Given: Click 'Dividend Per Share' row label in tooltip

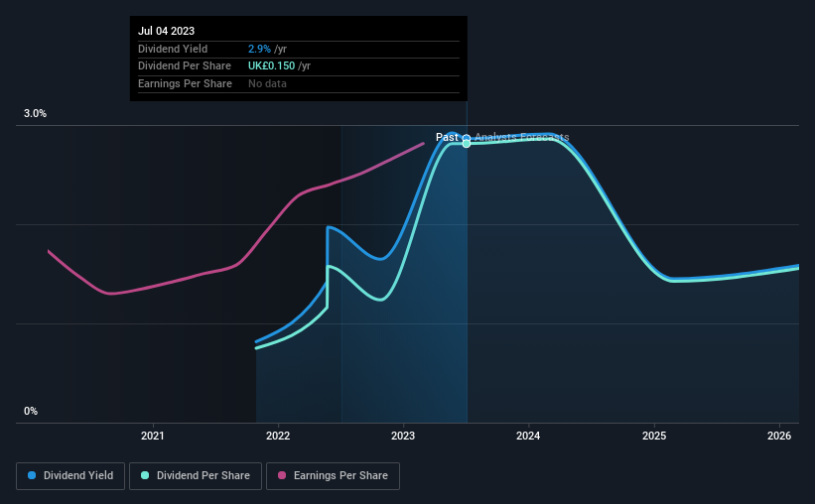Looking at the screenshot, I should pos(185,66).
